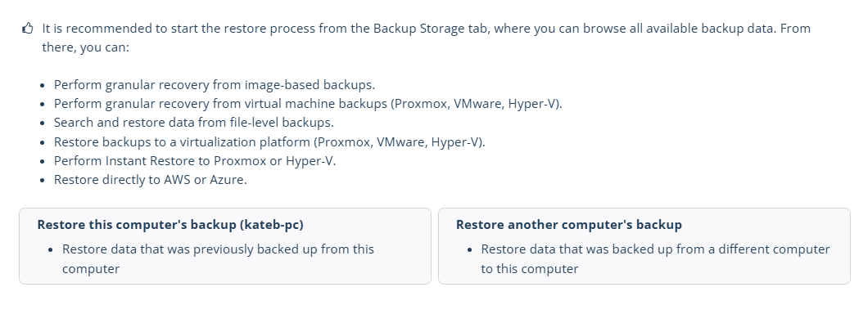Click bullet point before 'Perform Instant Restore'
Image resolution: width=868 pixels, height=314 pixels.
pyautogui.click(x=43, y=161)
